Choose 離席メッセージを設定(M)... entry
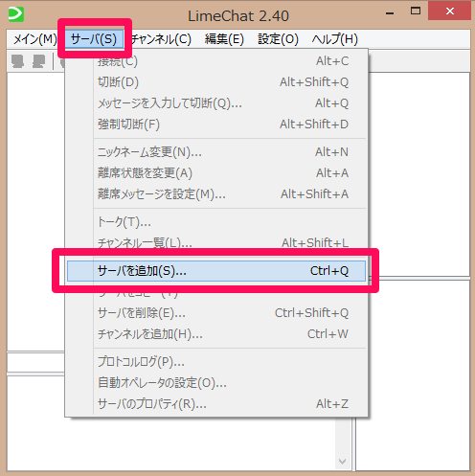The image size is (475, 476). pyautogui.click(x=216, y=194)
